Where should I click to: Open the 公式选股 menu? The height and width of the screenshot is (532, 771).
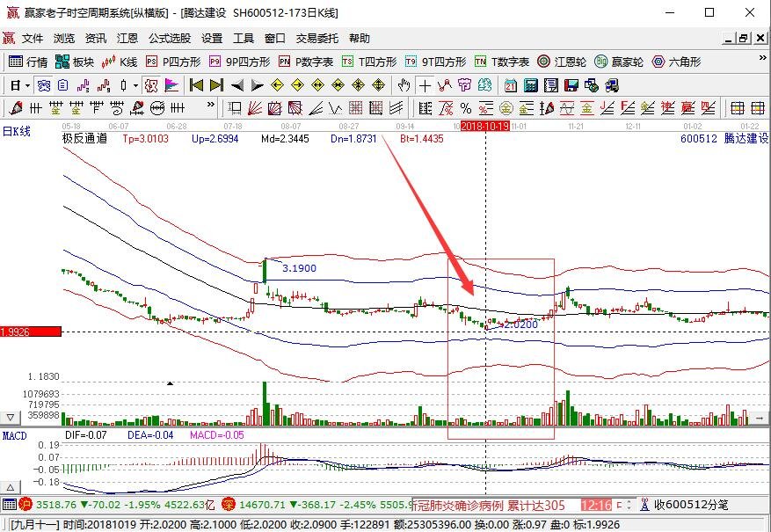coord(170,39)
